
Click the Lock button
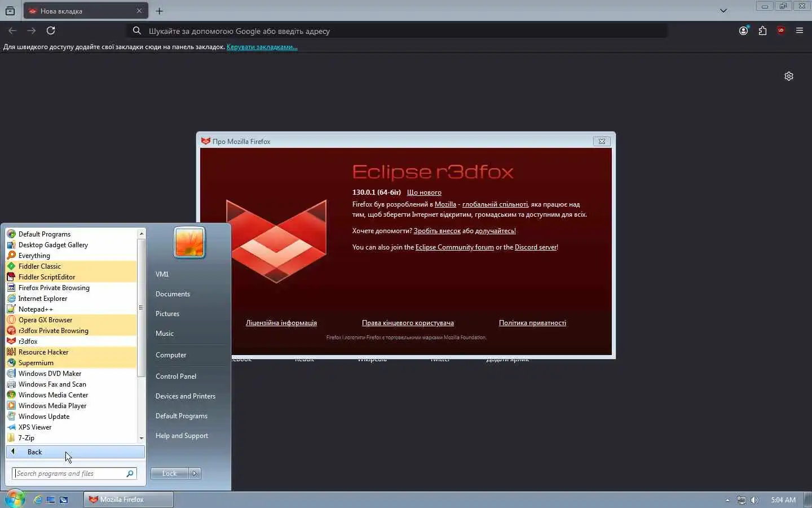coord(170,474)
